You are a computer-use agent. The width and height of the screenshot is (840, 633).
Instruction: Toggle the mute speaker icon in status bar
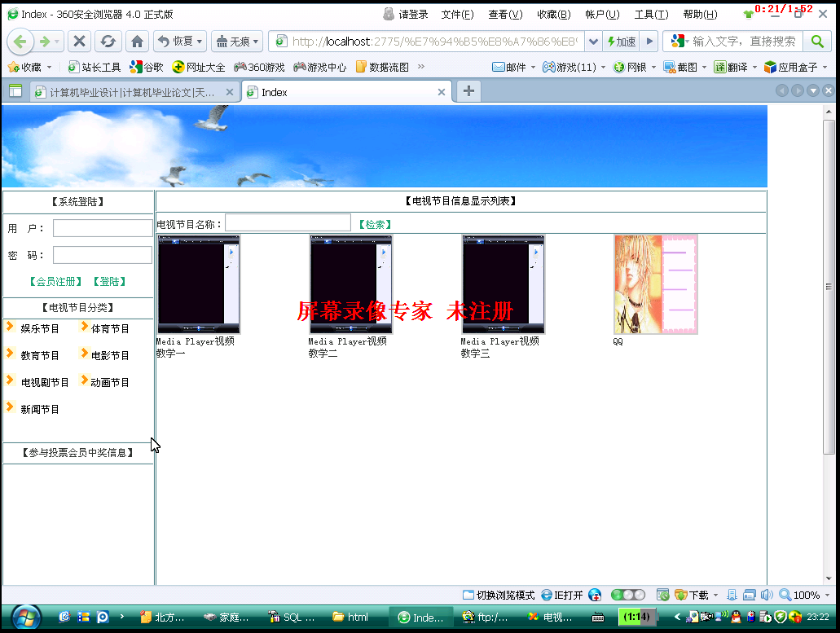click(766, 595)
